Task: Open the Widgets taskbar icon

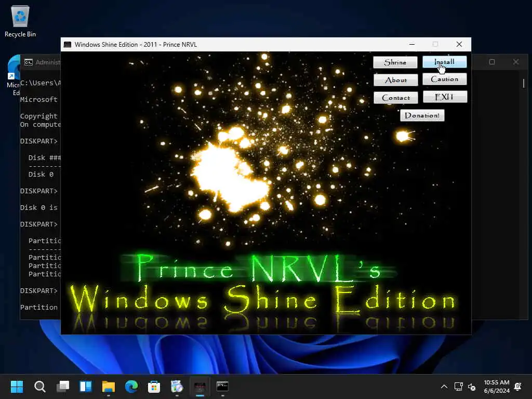Action: coord(86,387)
